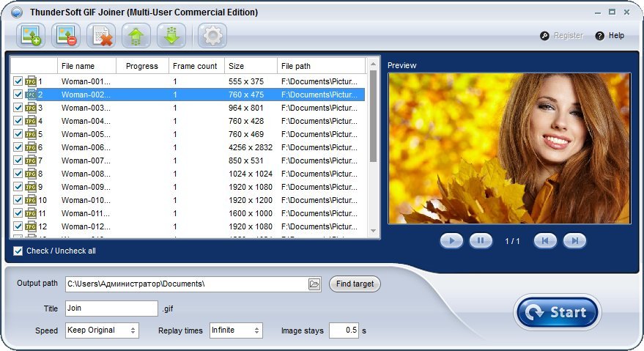Go to the next preview frame
The height and width of the screenshot is (351, 644).
(x=574, y=241)
